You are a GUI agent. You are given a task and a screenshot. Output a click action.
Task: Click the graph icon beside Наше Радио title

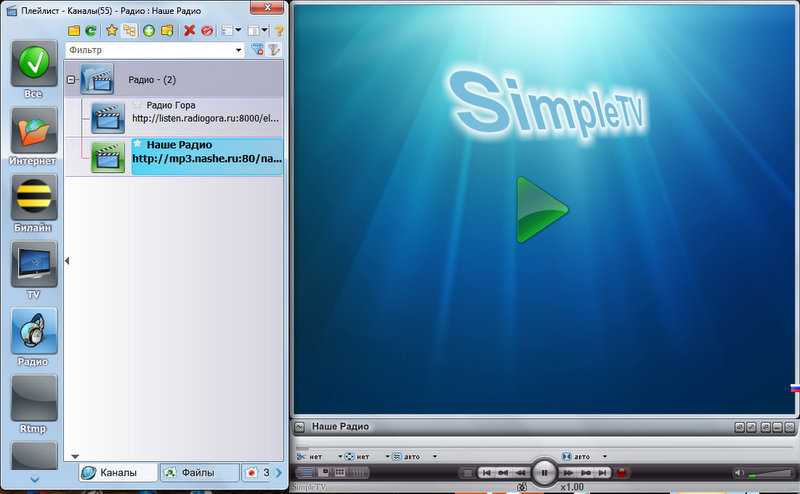(299, 427)
